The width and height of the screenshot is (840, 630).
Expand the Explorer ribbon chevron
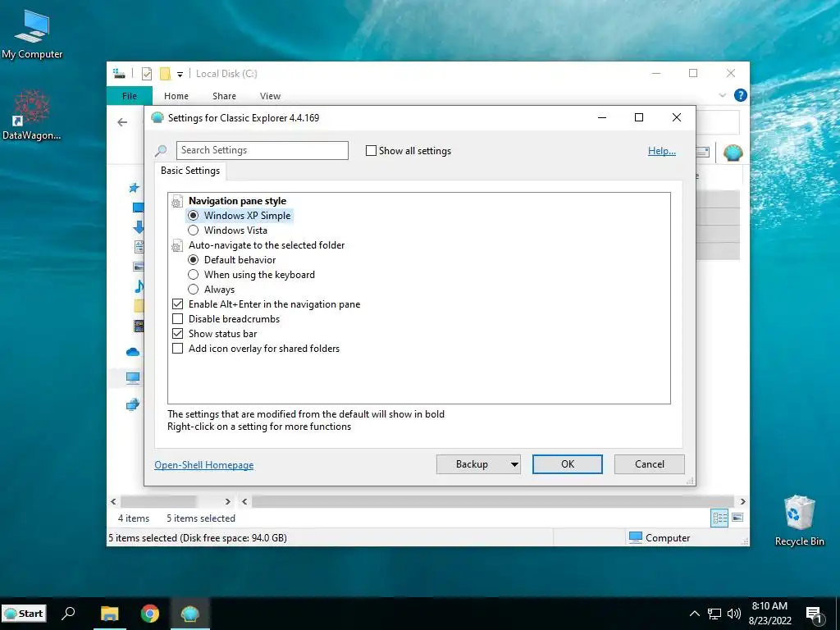(722, 95)
